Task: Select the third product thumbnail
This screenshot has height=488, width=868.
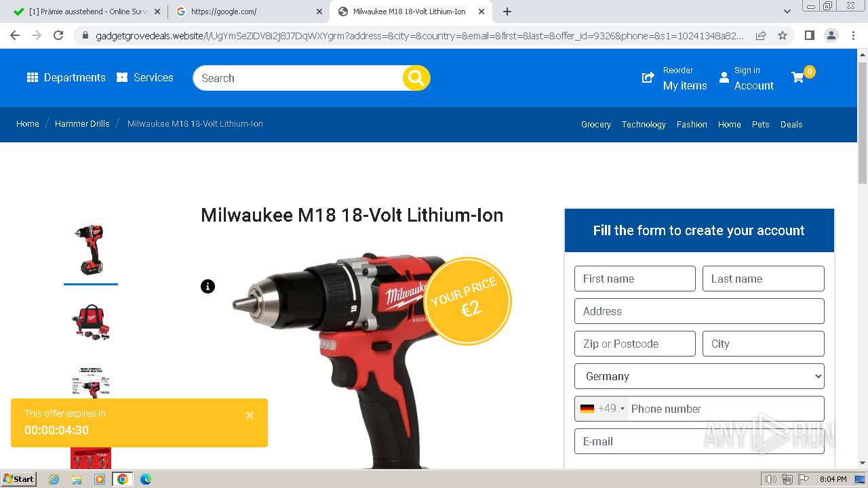Action: point(91,383)
